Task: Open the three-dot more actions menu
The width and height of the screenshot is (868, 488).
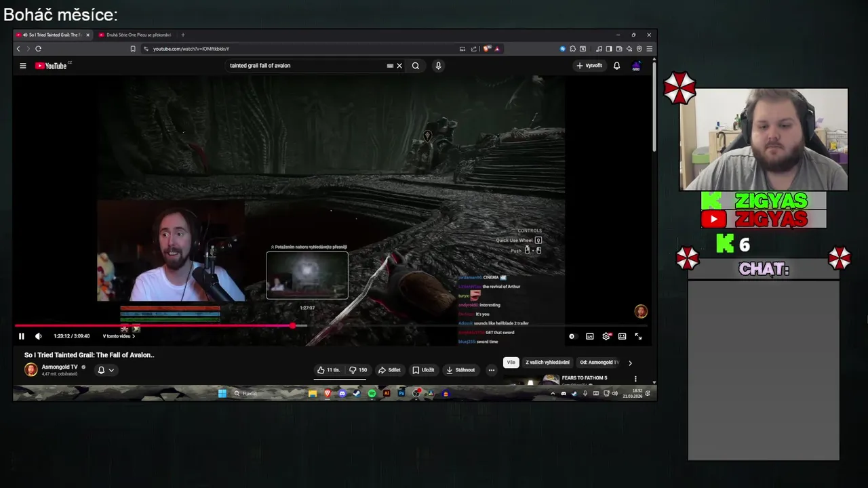Action: [x=492, y=370]
